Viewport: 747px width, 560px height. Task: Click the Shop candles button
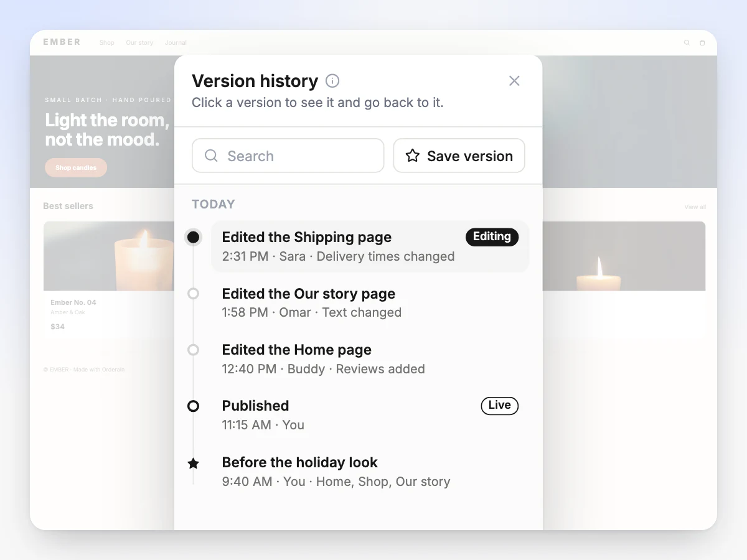point(76,168)
